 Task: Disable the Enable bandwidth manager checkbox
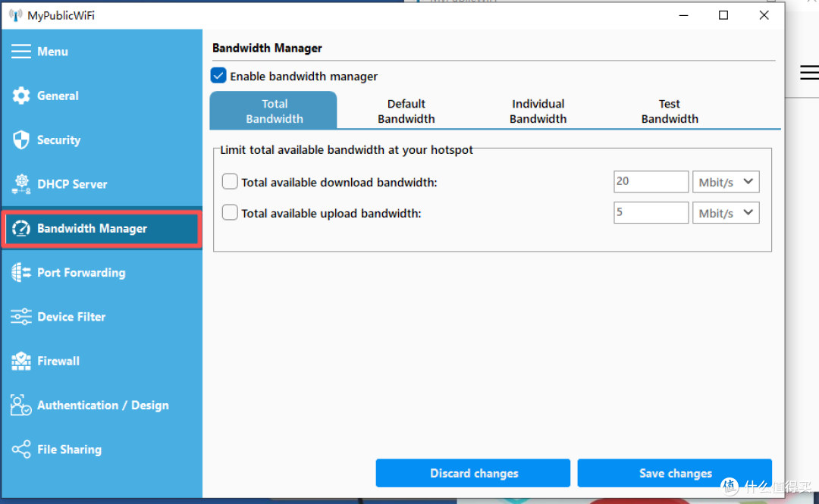click(218, 76)
